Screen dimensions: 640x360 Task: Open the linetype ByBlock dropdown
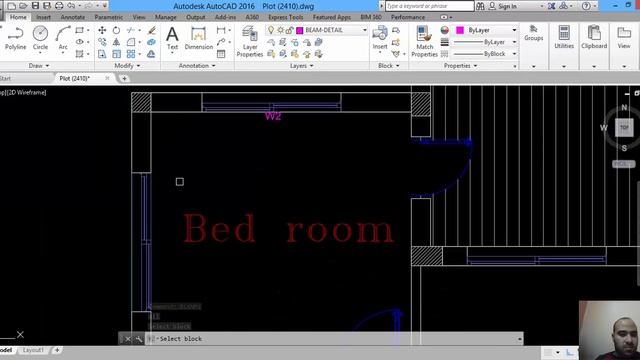click(x=514, y=54)
